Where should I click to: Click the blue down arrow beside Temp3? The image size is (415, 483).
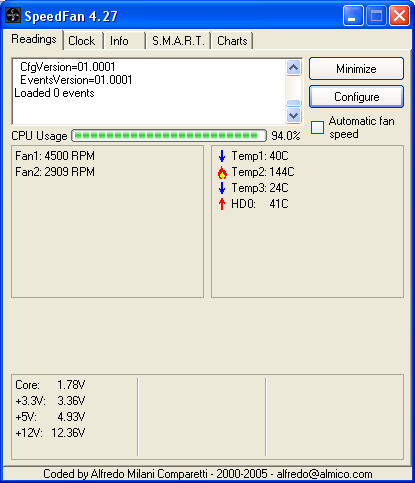click(222, 188)
